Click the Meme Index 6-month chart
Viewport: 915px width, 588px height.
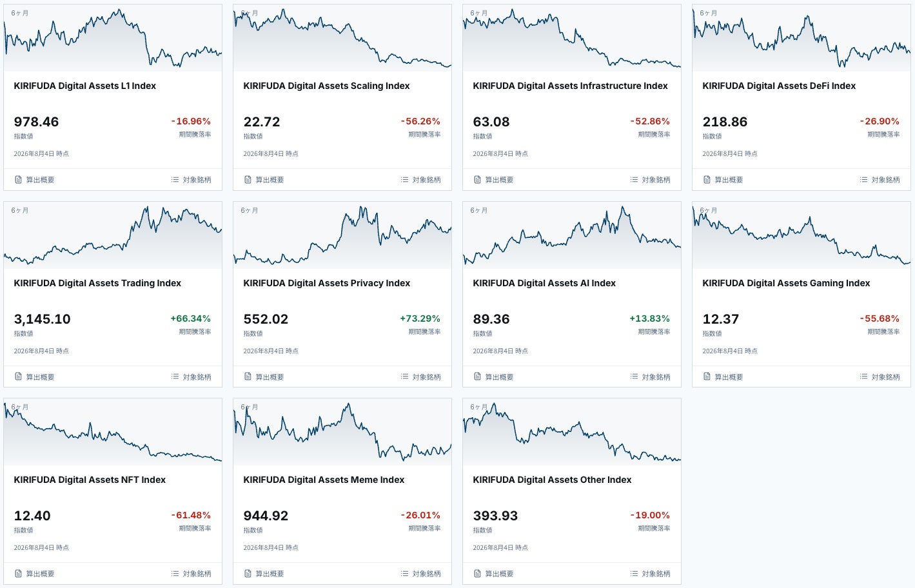tap(342, 432)
